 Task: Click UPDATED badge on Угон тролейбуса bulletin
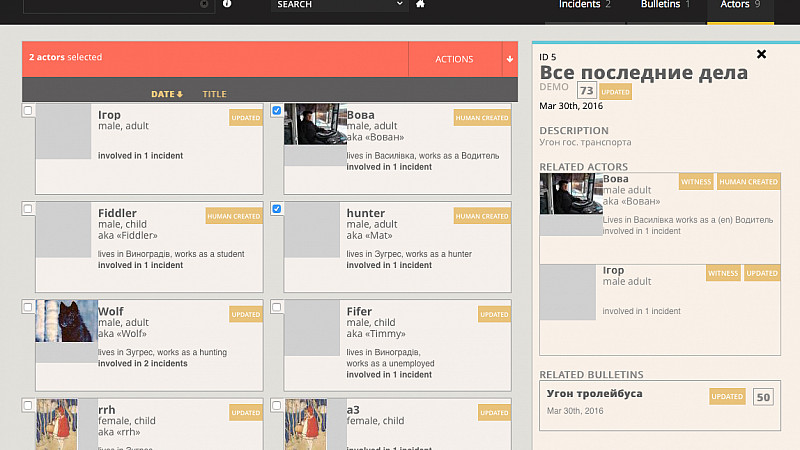727,396
